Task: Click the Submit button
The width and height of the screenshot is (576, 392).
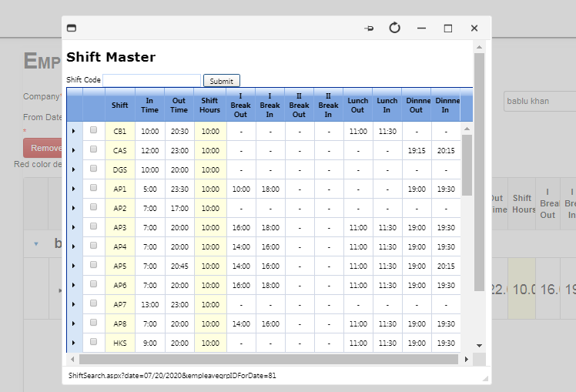Action: 222,81
